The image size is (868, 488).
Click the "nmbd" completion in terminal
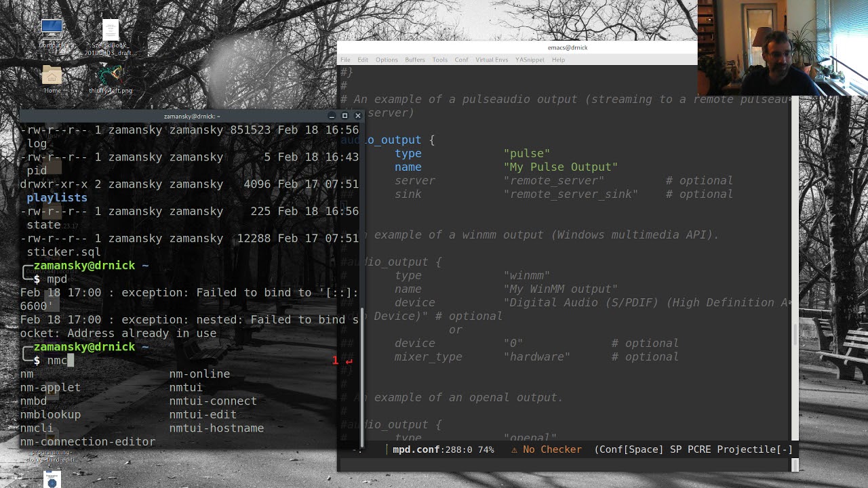33,401
